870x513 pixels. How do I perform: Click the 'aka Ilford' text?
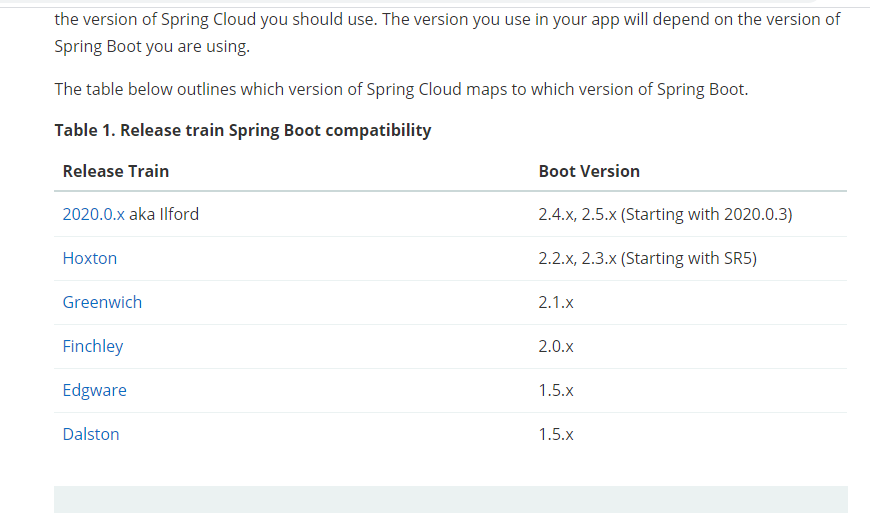pos(164,214)
